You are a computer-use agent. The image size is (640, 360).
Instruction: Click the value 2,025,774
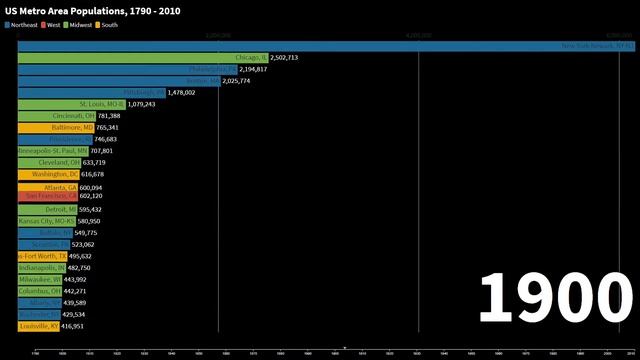(236, 81)
